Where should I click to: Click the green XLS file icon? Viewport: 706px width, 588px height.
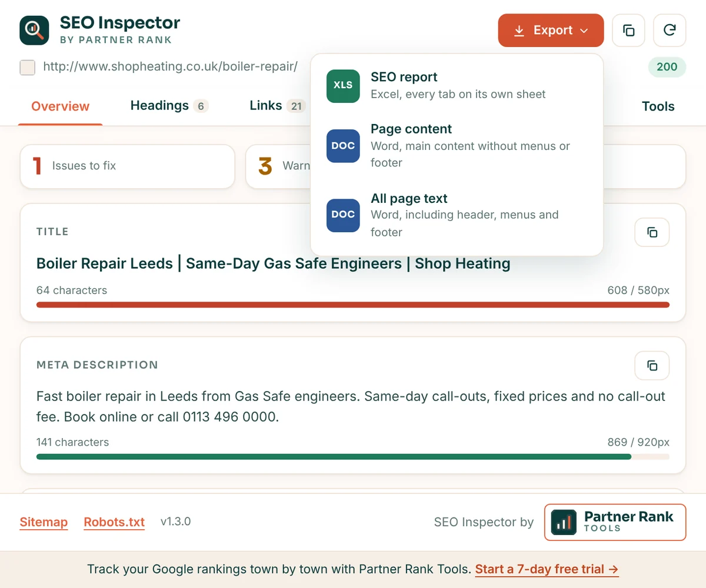click(x=343, y=85)
